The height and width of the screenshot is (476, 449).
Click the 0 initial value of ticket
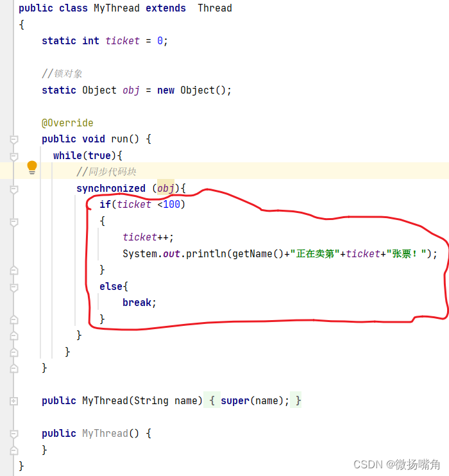click(x=160, y=41)
